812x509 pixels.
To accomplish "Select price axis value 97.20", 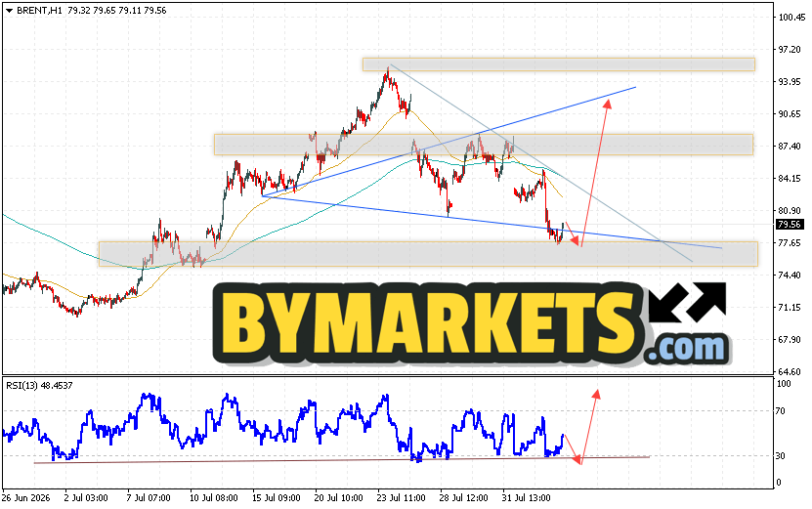I will tap(790, 49).
